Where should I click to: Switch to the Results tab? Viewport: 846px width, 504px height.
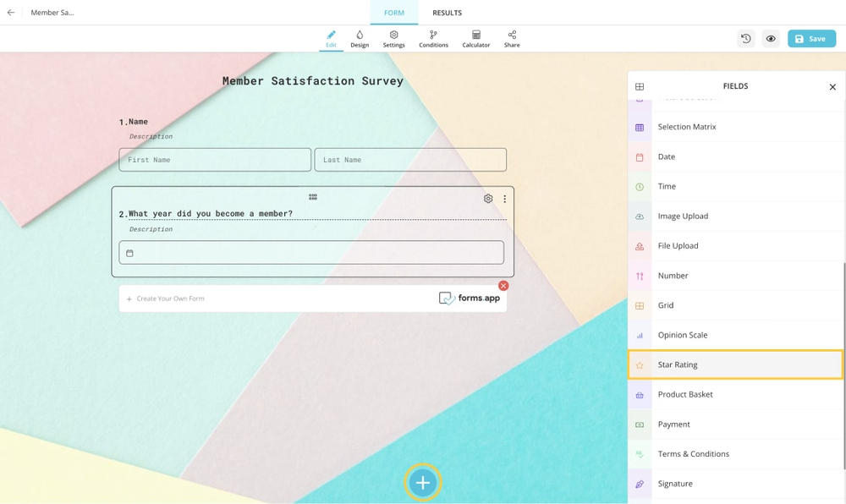(447, 13)
